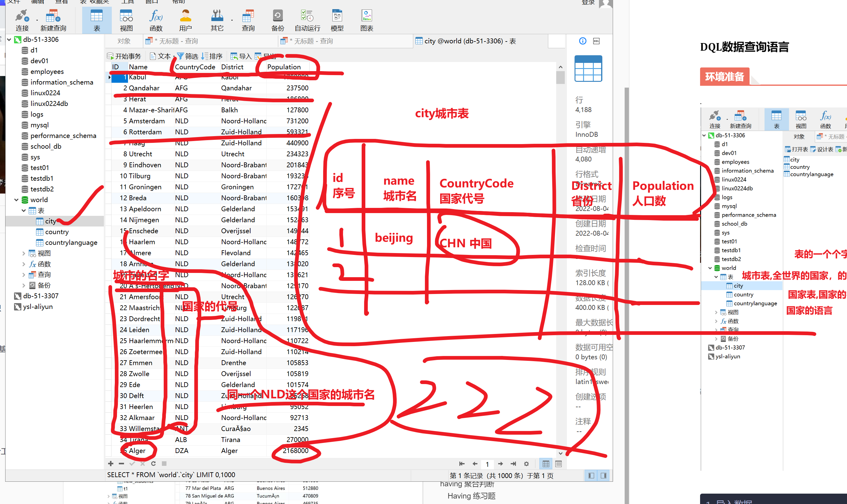Image resolution: width=847 pixels, height=504 pixels.
Task: Click the DDL panel icon
Action: [x=596, y=41]
